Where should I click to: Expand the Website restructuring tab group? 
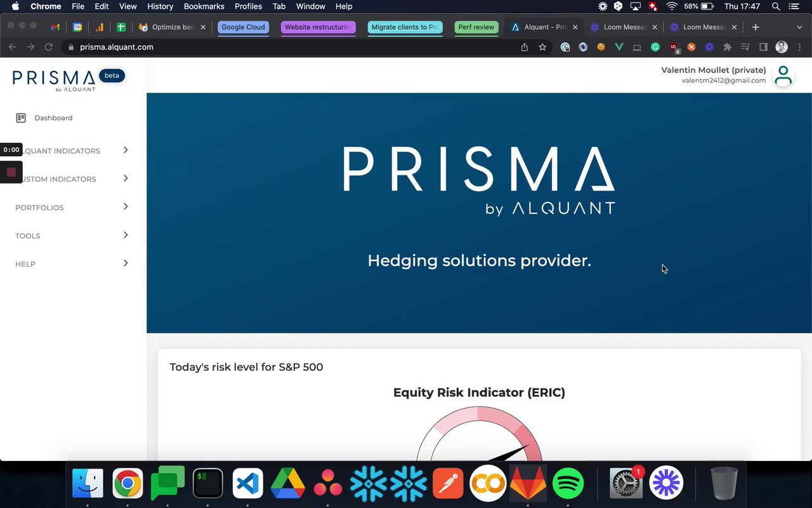pyautogui.click(x=318, y=27)
